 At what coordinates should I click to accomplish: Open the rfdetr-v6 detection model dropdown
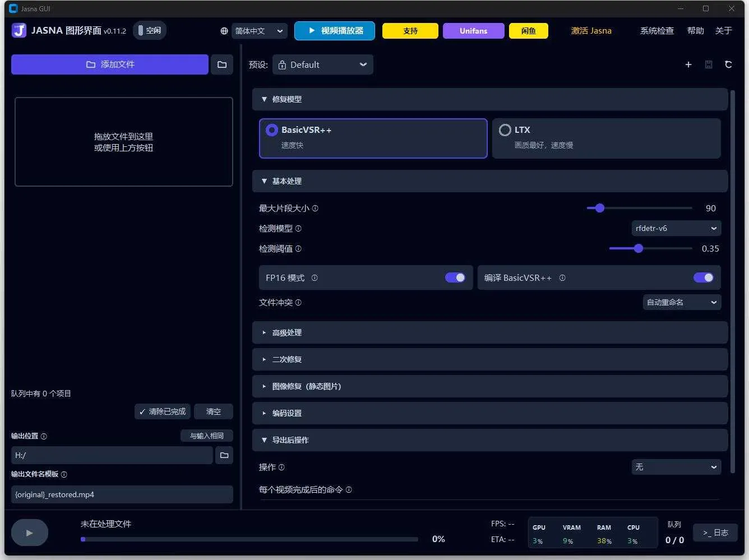pos(676,229)
